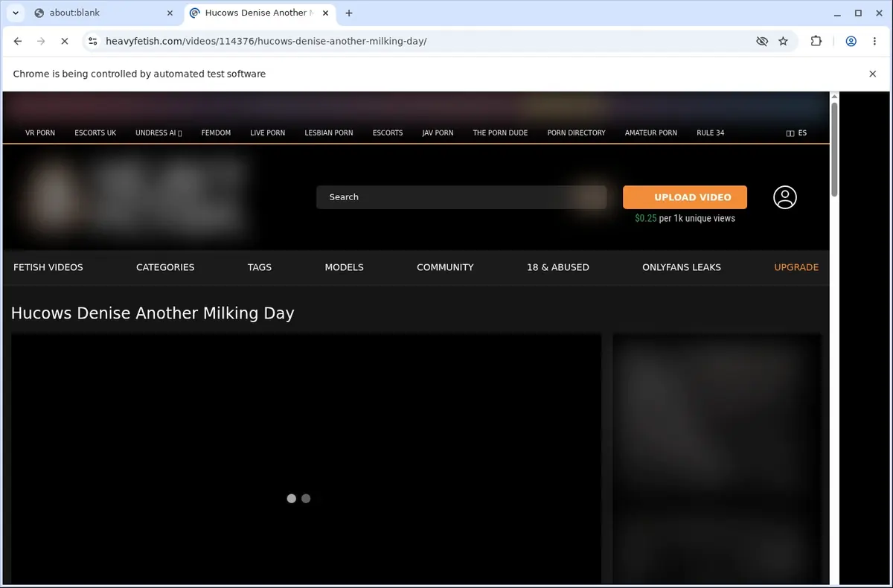This screenshot has width=893, height=588.
Task: Open the user account icon
Action: point(785,197)
